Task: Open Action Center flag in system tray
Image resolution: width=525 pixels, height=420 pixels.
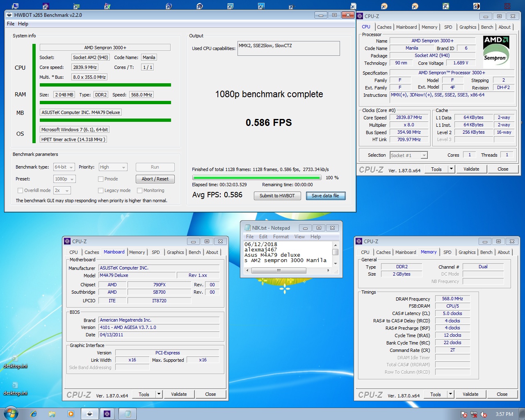Action: point(464,414)
